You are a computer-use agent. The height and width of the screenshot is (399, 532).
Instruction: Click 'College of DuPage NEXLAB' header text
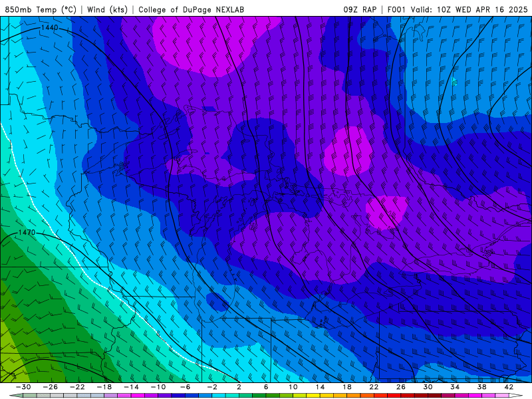[x=191, y=9]
